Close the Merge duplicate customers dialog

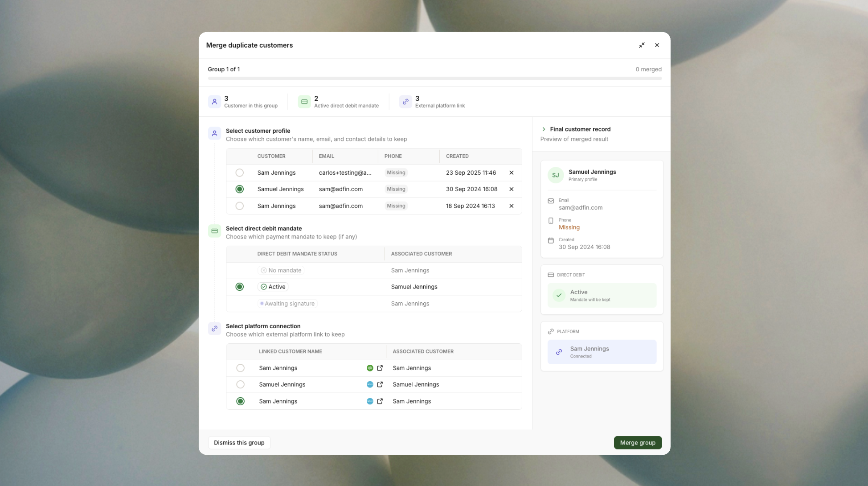(657, 45)
